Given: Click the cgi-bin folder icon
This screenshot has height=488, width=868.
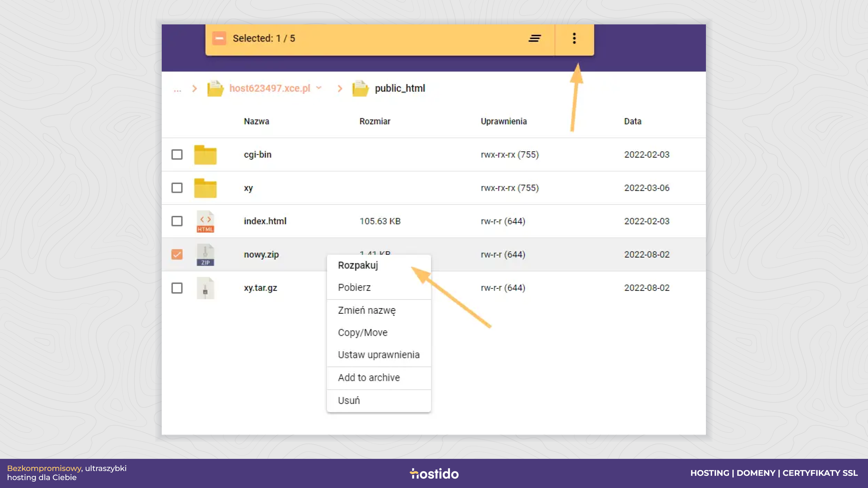Looking at the screenshot, I should (x=205, y=155).
